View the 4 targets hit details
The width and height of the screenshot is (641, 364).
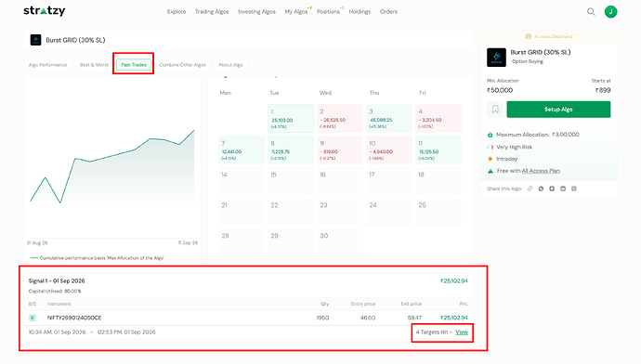pyautogui.click(x=462, y=332)
